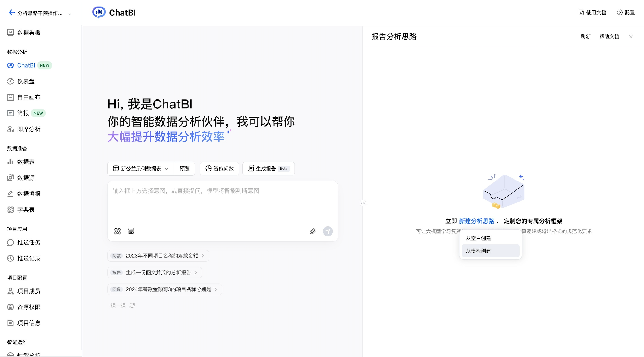Expand the project name dropdown chevron
The image size is (644, 357).
coord(70,14)
